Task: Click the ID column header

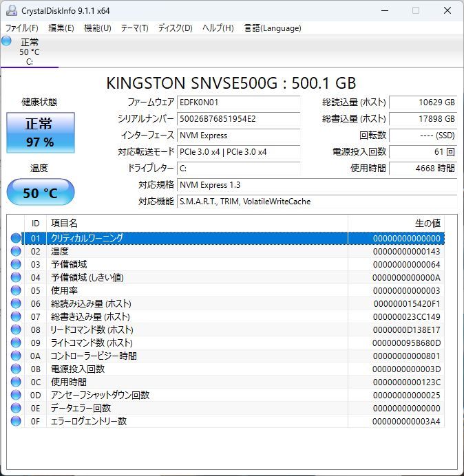Action: point(35,224)
